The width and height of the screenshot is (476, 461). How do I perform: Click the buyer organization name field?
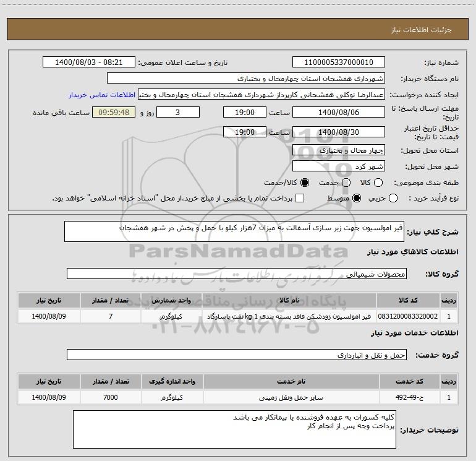(x=246, y=79)
